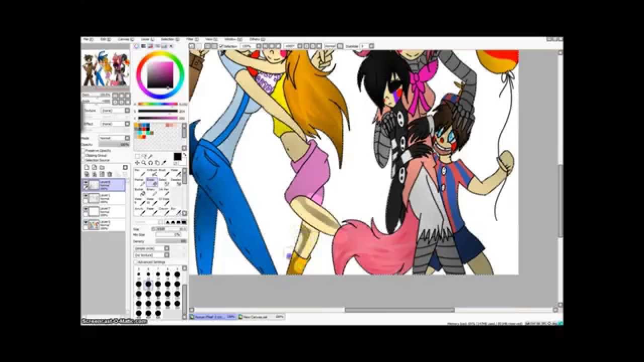Choose the Marker tool

click(x=139, y=183)
